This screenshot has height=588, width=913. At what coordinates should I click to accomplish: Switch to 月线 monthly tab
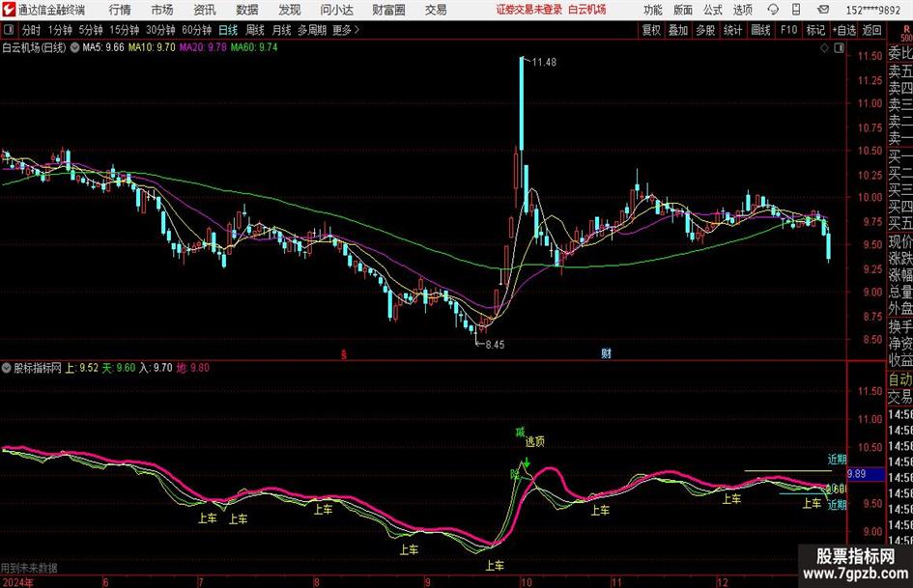(x=282, y=30)
